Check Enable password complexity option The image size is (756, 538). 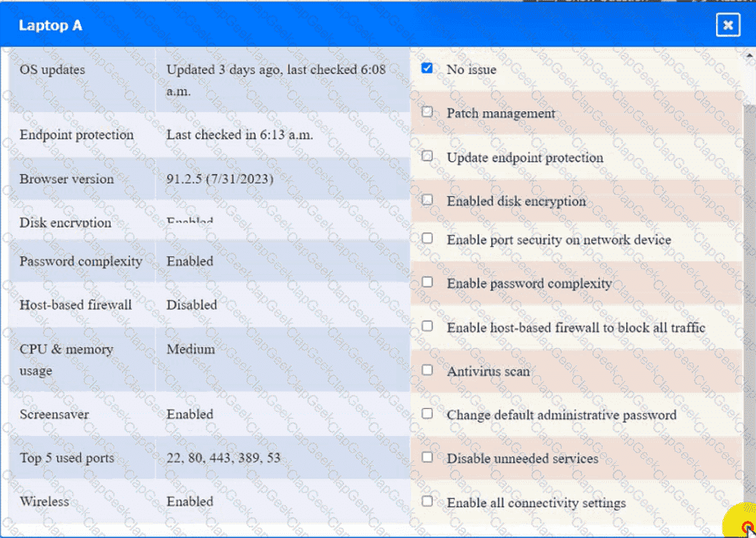pos(427,283)
